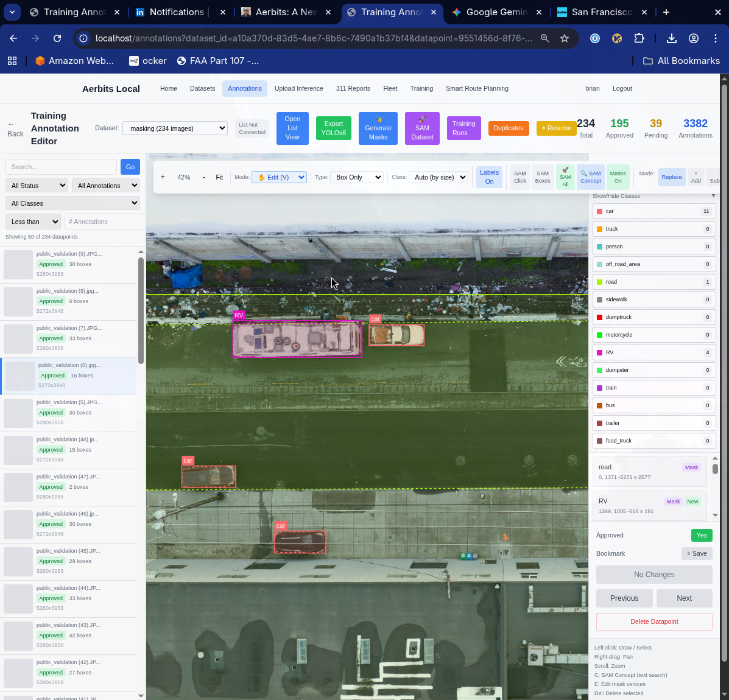Select the SAM Click tool
The height and width of the screenshot is (700, 729).
coord(519,177)
